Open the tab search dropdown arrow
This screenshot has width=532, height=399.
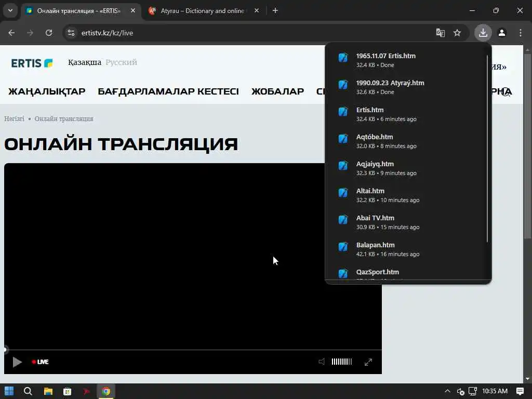[x=10, y=10]
